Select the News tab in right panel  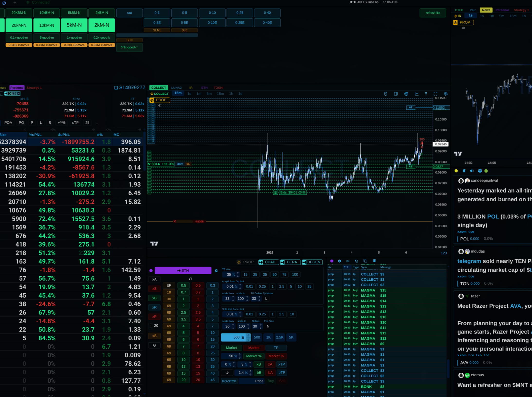(x=486, y=10)
